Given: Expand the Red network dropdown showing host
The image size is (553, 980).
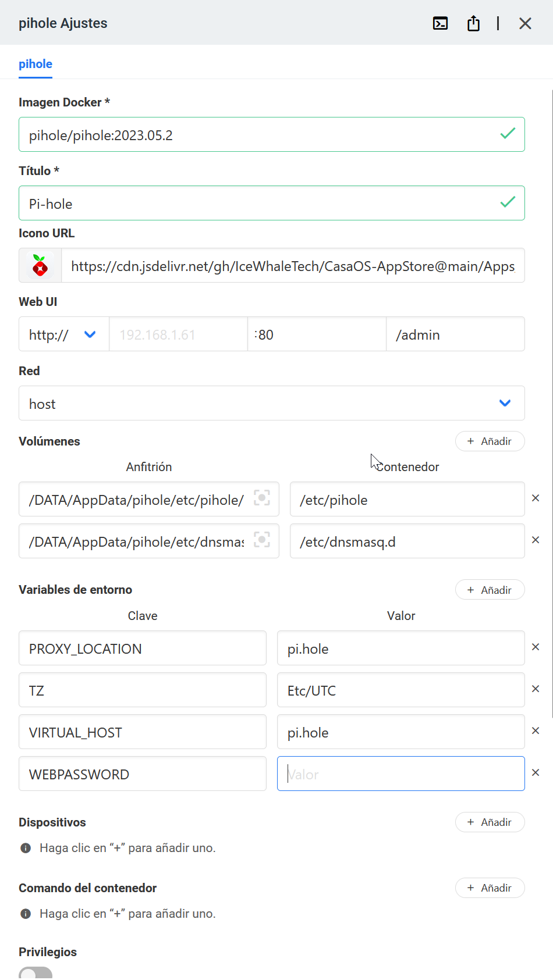Looking at the screenshot, I should [x=272, y=404].
